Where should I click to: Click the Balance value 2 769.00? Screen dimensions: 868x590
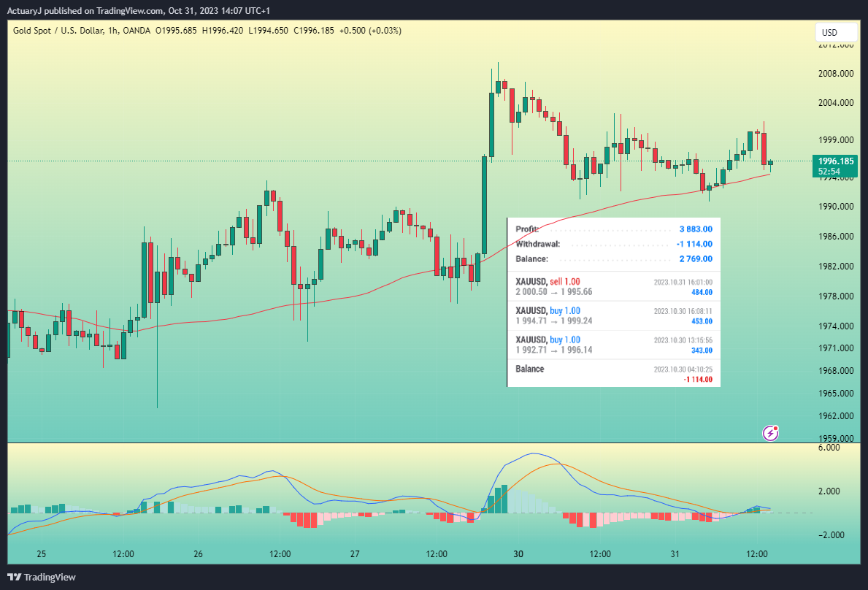tap(696, 258)
